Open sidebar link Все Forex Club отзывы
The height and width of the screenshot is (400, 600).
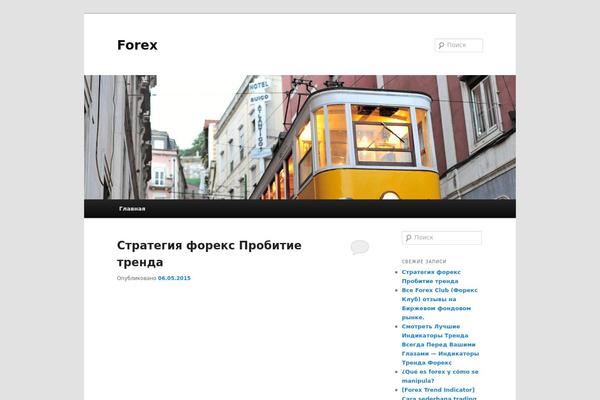pyautogui.click(x=440, y=304)
